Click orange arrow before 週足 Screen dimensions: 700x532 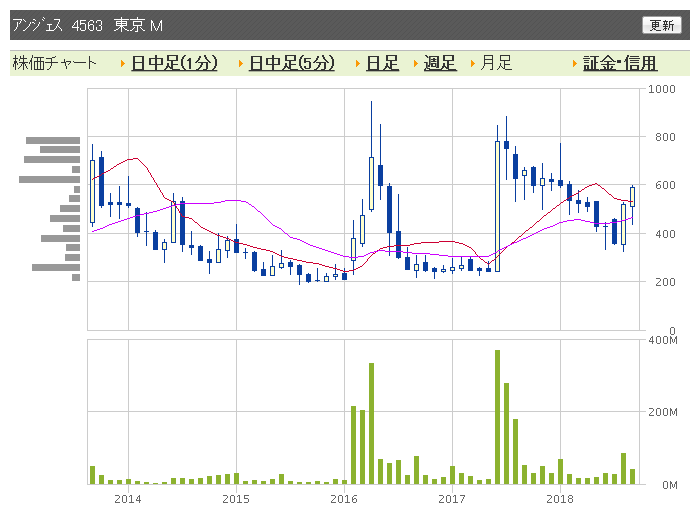tap(416, 64)
